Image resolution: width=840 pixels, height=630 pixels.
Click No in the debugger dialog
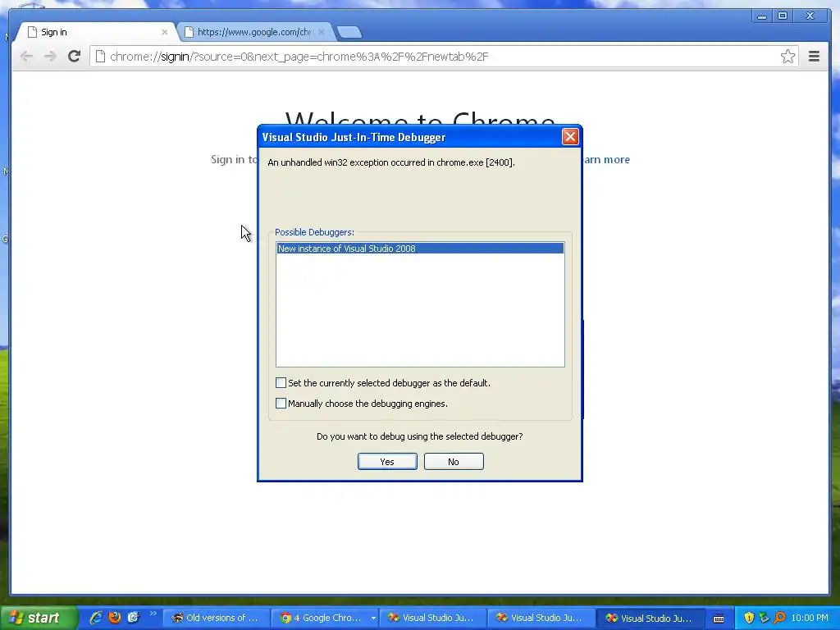coord(454,462)
